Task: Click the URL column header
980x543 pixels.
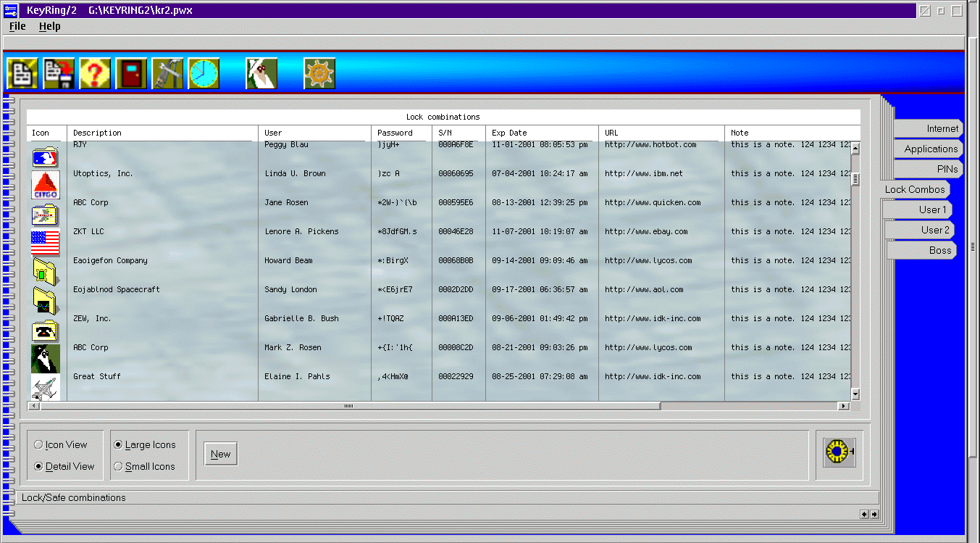Action: pos(661,133)
